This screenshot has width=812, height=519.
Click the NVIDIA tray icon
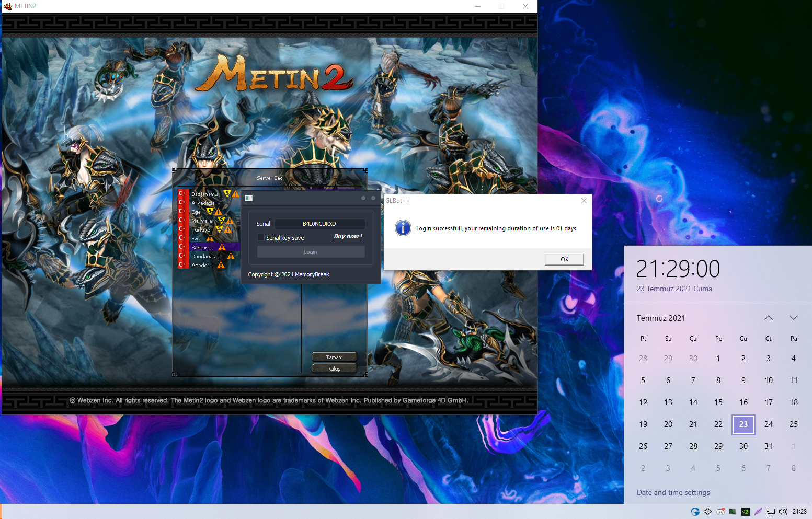pos(746,512)
